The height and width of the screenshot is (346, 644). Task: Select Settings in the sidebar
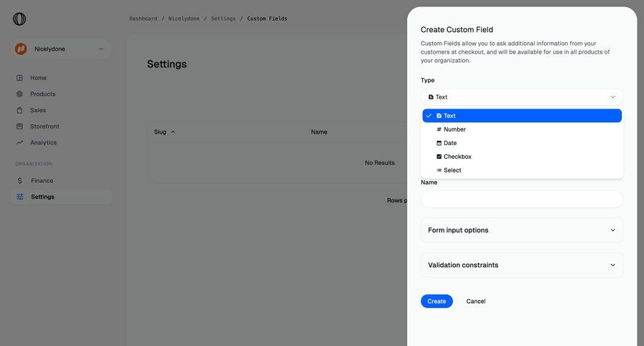[x=62, y=197]
